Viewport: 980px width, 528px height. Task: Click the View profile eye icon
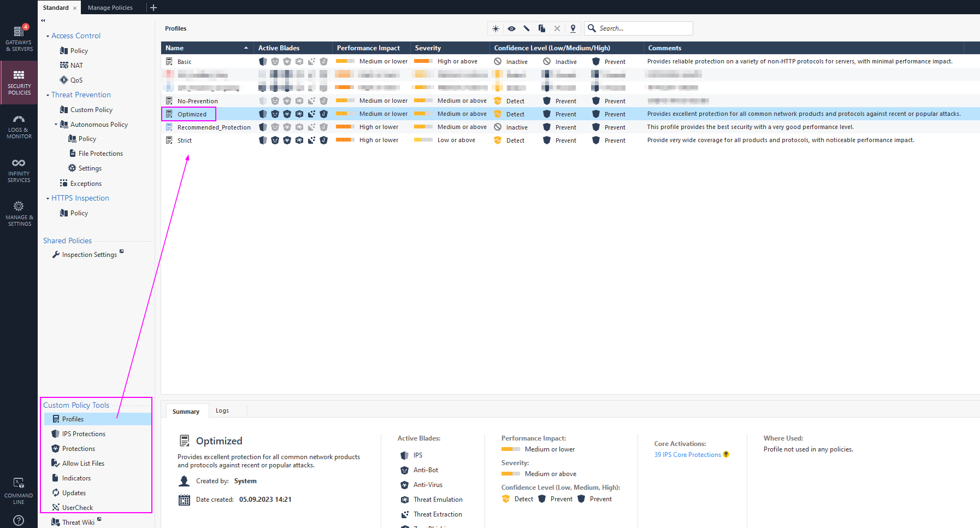click(x=511, y=28)
